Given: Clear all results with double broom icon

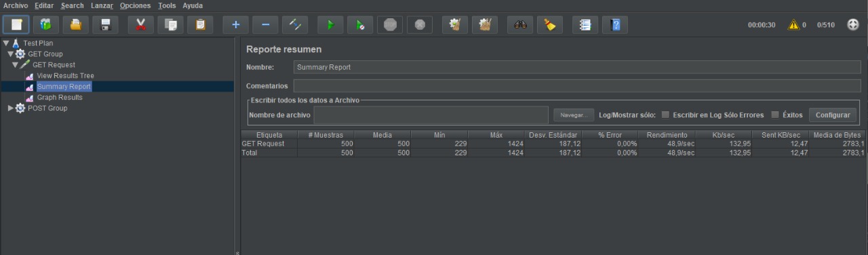Looking at the screenshot, I should (x=485, y=24).
